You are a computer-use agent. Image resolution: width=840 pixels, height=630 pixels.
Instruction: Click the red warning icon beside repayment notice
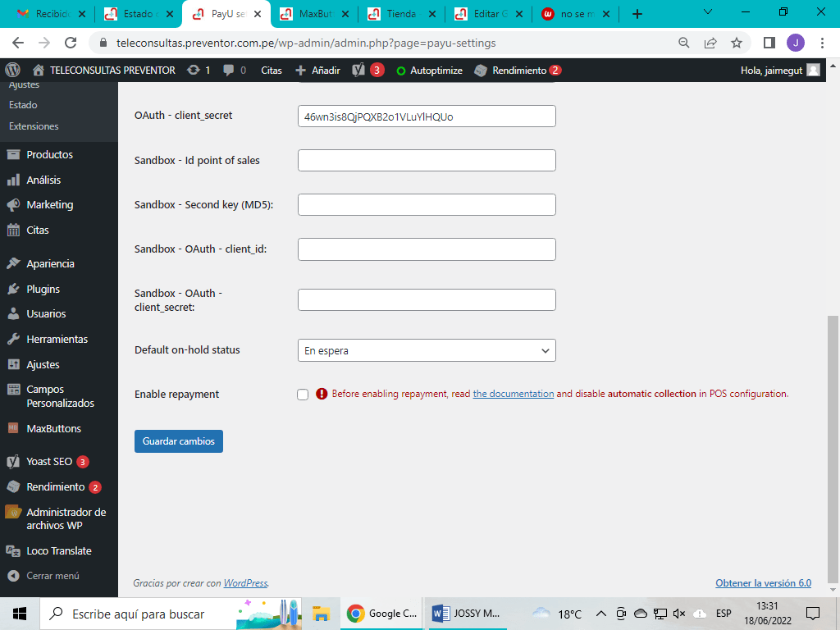pyautogui.click(x=322, y=395)
